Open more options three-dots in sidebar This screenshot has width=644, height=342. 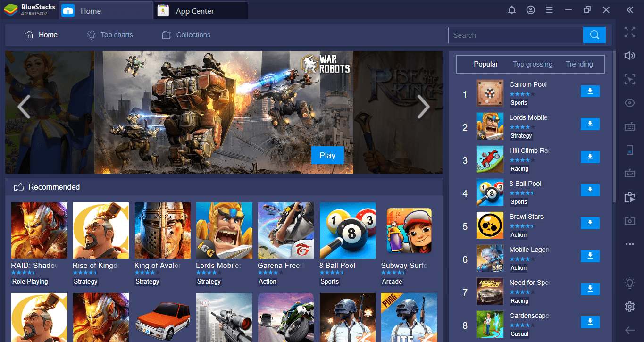630,244
